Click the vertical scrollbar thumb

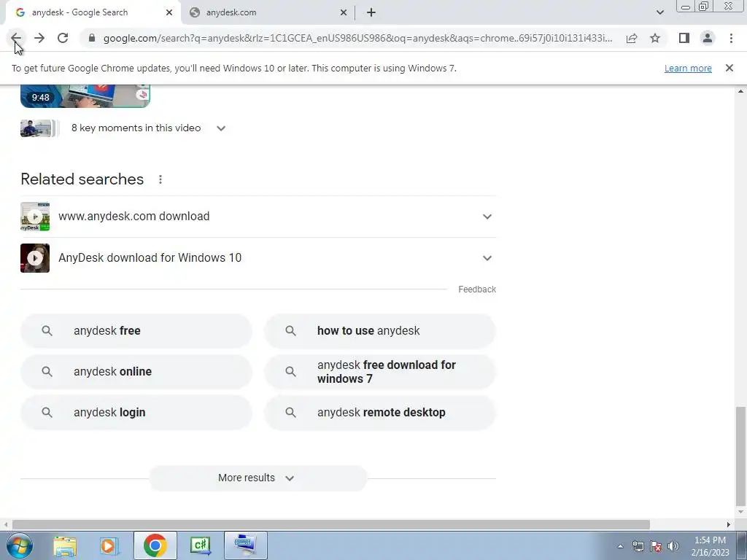[x=740, y=456]
